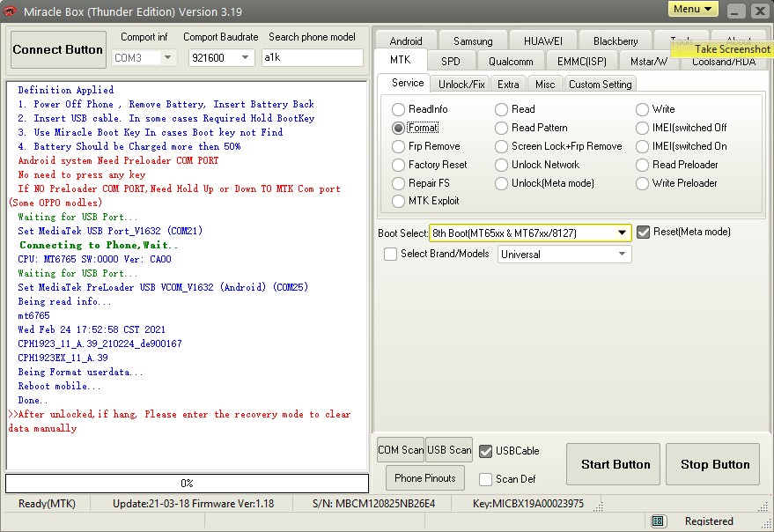The height and width of the screenshot is (532, 774).
Task: Open the Qualcomm tab
Action: (511, 62)
